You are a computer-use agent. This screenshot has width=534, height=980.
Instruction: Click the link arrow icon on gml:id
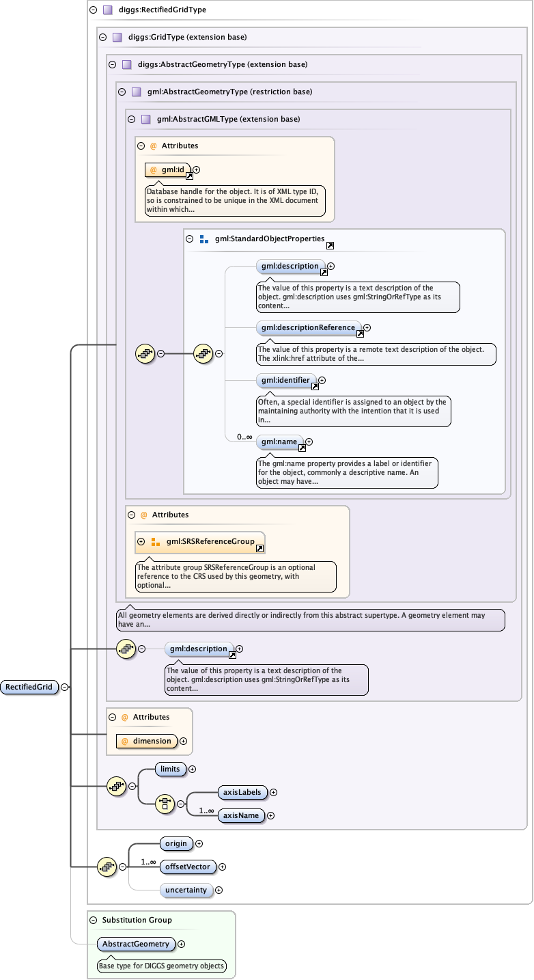coord(190,176)
